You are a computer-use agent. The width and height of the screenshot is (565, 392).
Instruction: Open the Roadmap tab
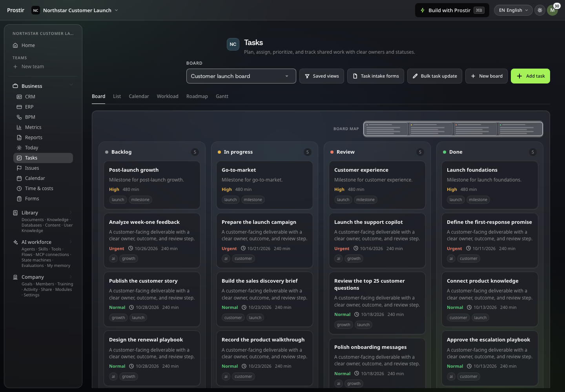pyautogui.click(x=197, y=96)
